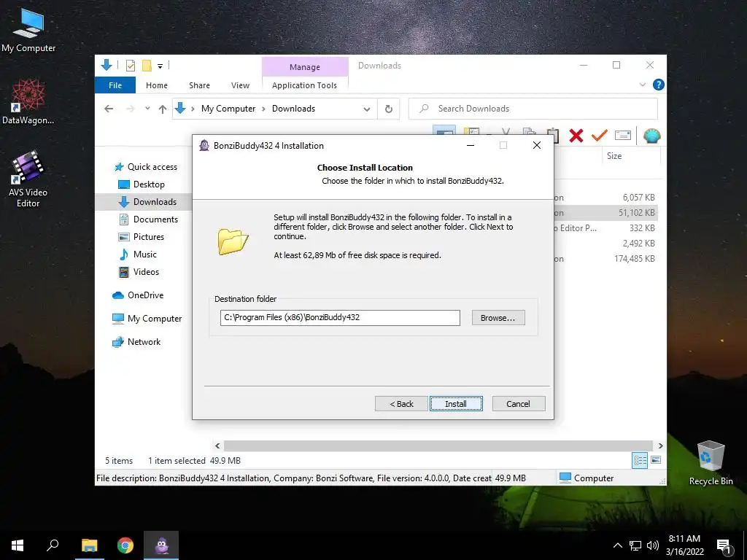
Task: Open Classic Shell settings shell icon
Action: [x=651, y=136]
